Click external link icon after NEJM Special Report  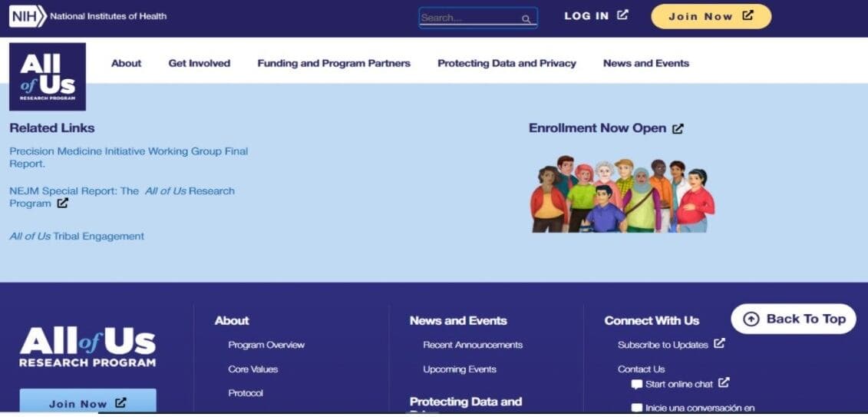click(63, 204)
